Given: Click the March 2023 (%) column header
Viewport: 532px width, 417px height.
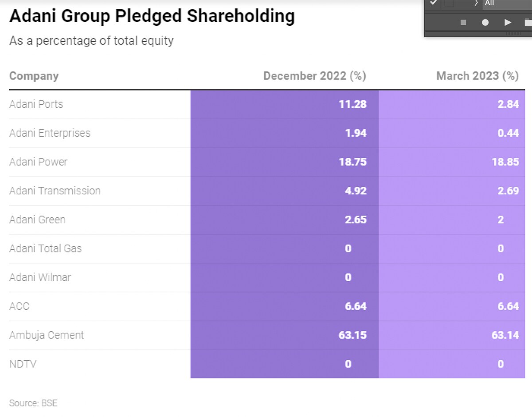Looking at the screenshot, I should (477, 76).
